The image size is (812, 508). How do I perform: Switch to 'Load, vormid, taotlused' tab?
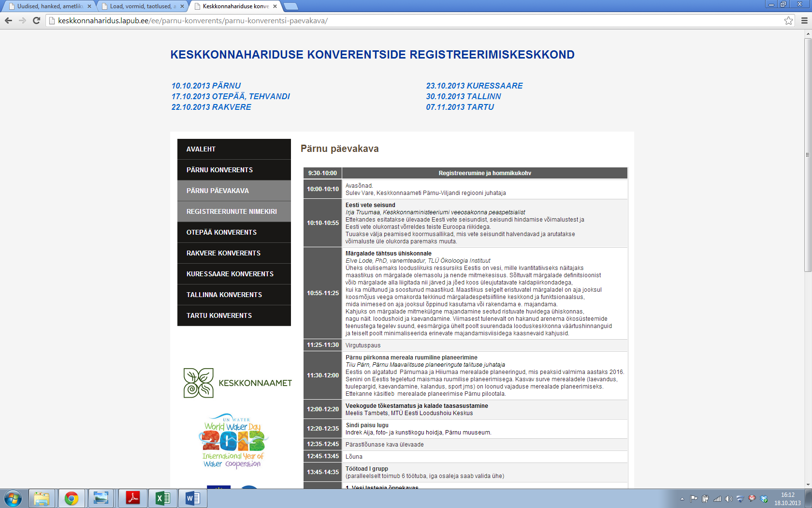click(139, 6)
